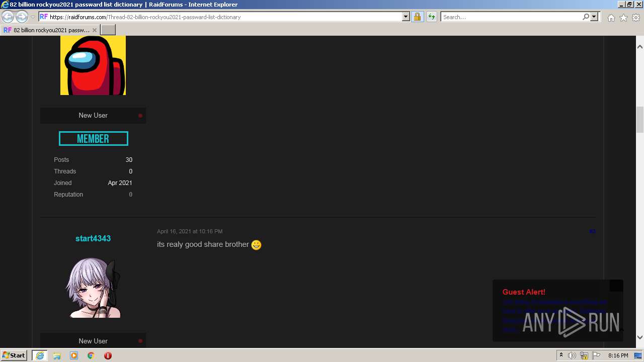
Task: Refresh the page with the refresh icon
Action: coord(431,17)
